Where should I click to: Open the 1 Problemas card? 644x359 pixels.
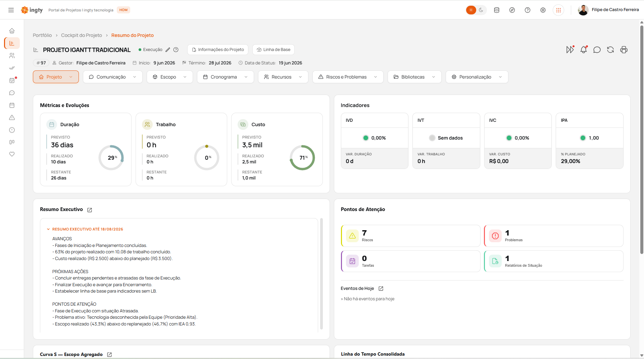click(x=554, y=236)
